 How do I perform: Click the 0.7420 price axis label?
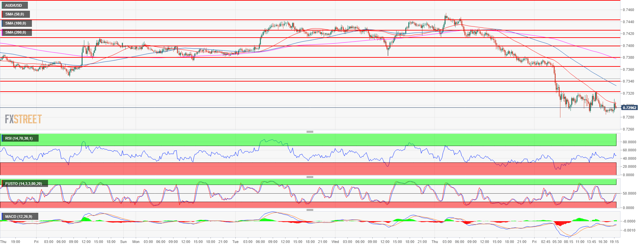pyautogui.click(x=628, y=34)
